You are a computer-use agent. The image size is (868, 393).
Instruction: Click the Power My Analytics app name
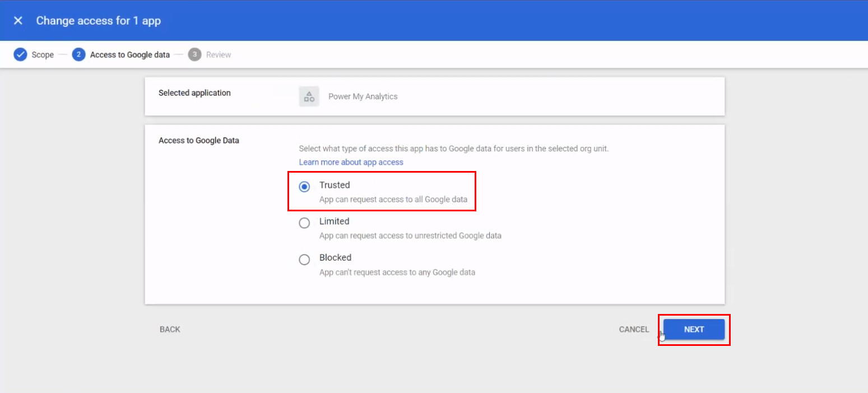coord(363,96)
